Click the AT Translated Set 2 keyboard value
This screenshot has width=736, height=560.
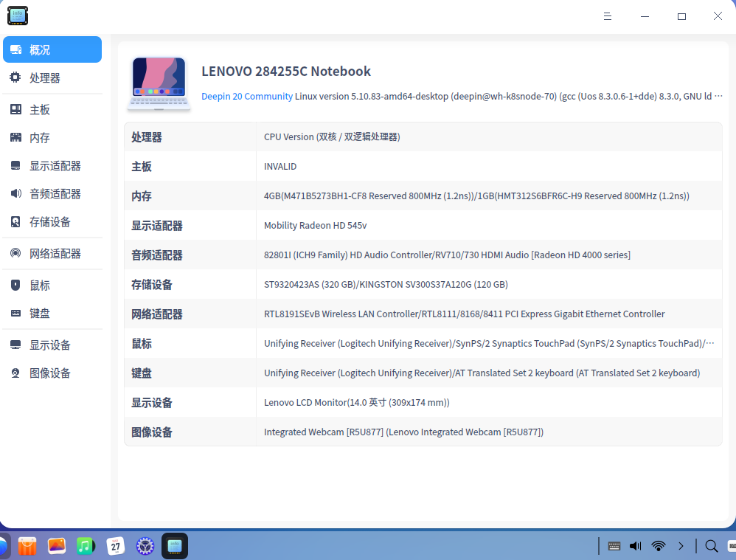click(482, 373)
